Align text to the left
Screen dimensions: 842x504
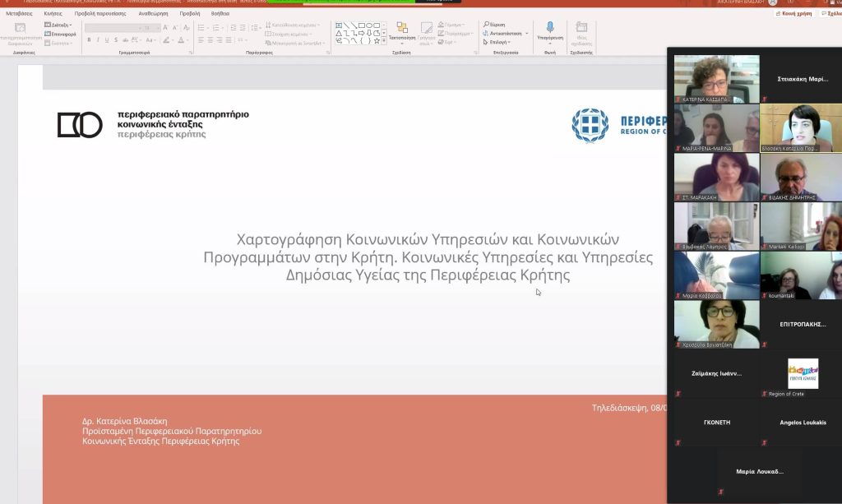click(x=201, y=40)
